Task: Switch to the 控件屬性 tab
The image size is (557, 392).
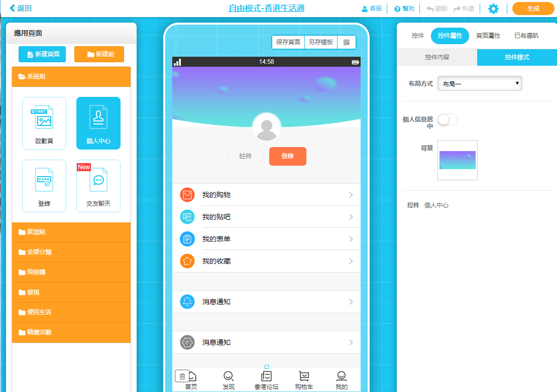Action: coord(450,36)
